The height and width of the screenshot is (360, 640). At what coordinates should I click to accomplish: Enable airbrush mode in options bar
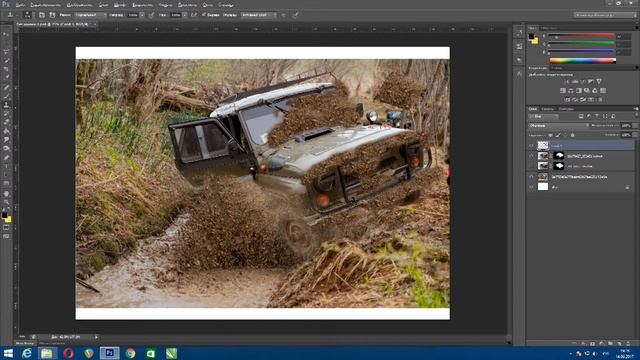[x=194, y=15]
